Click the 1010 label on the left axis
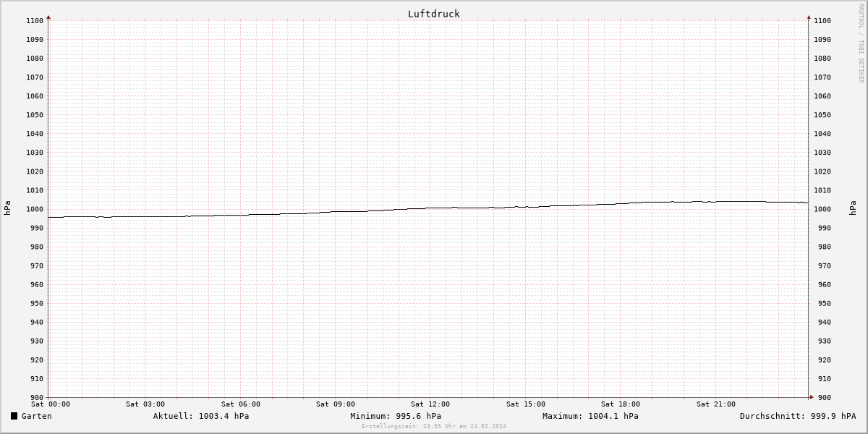868x434 pixels. tap(35, 190)
